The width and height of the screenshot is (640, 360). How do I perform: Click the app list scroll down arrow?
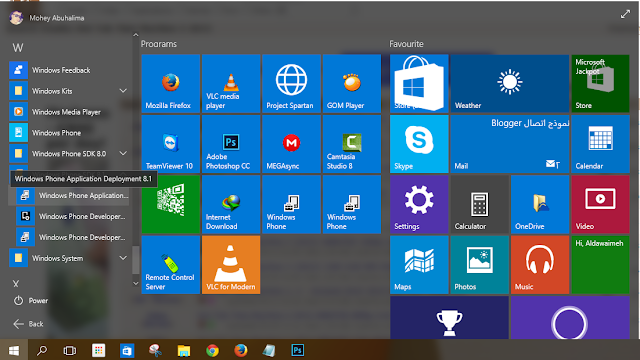pos(136,283)
